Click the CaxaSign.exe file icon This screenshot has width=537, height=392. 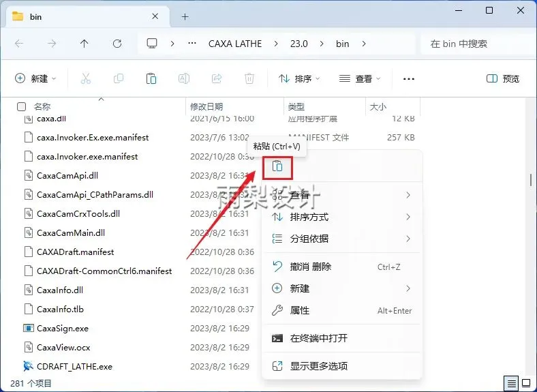pyautogui.click(x=28, y=329)
